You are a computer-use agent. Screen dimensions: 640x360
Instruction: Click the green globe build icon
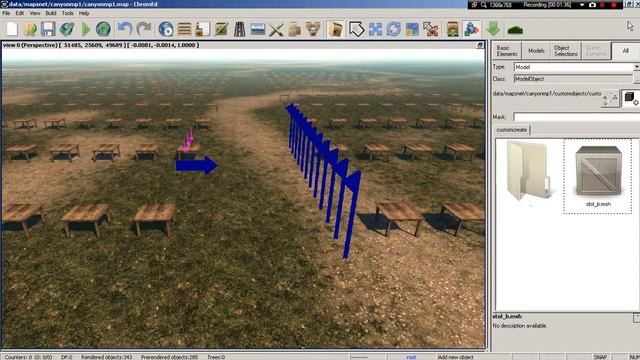click(x=103, y=29)
